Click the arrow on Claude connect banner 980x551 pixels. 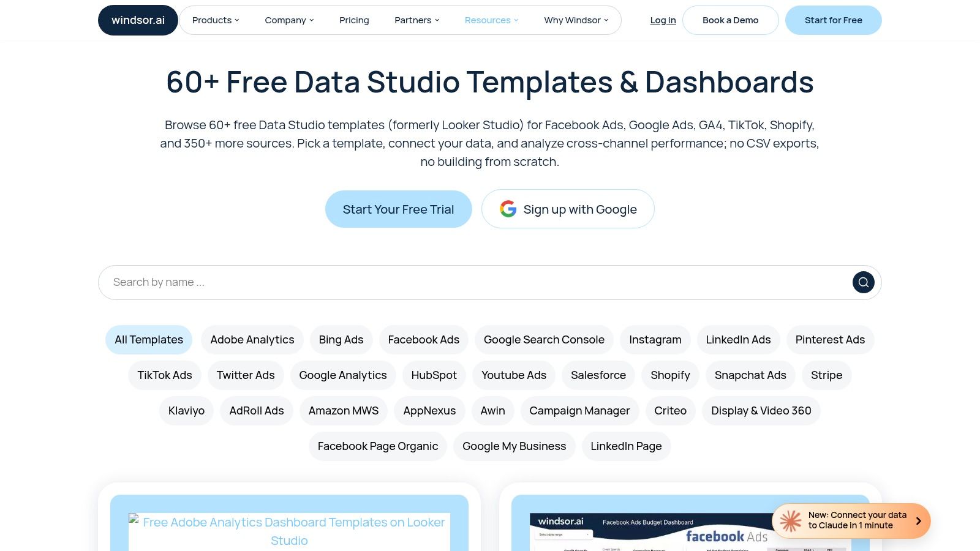(918, 521)
